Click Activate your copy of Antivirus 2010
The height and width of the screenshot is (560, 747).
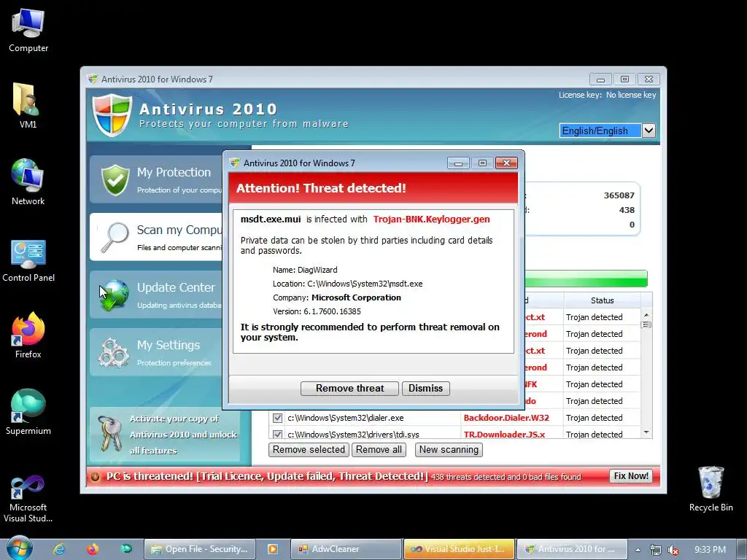pyautogui.click(x=165, y=435)
